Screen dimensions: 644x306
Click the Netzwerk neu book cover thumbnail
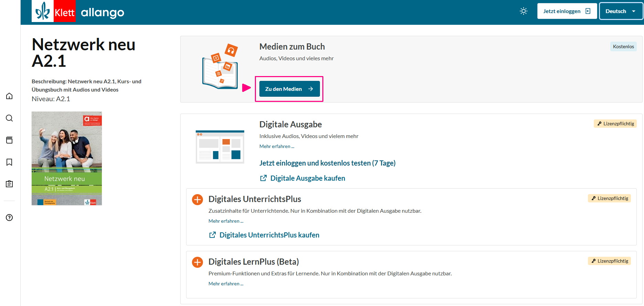(67, 158)
